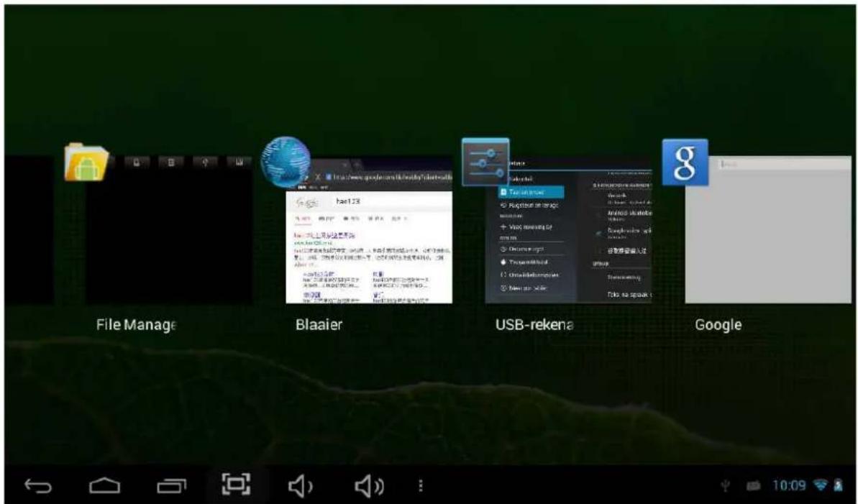Select the Blaaier label text
The height and width of the screenshot is (504, 858).
[x=319, y=325]
